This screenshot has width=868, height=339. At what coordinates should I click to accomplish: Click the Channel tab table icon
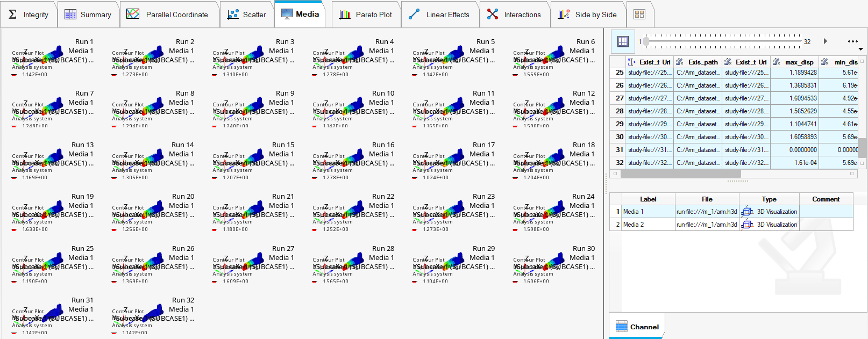622,327
